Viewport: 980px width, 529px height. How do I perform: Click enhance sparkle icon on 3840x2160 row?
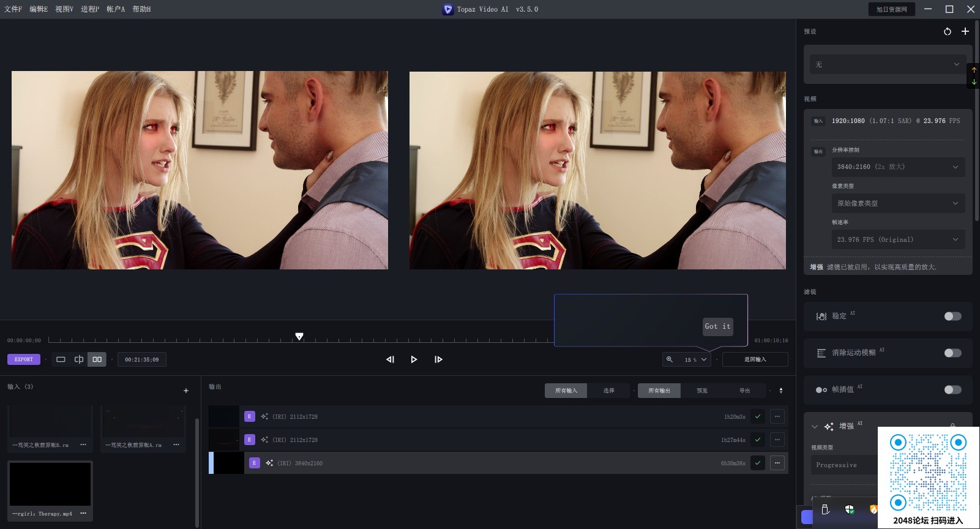[x=269, y=463]
